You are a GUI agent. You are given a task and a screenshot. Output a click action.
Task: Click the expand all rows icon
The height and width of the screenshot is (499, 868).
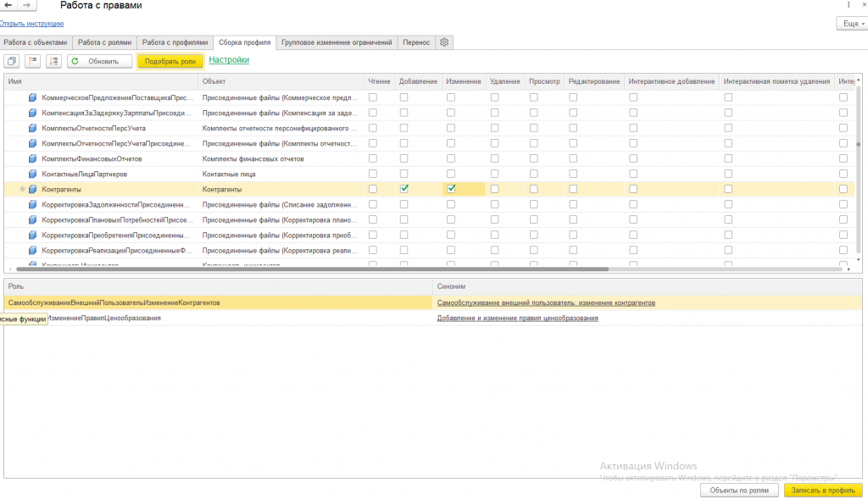point(53,61)
